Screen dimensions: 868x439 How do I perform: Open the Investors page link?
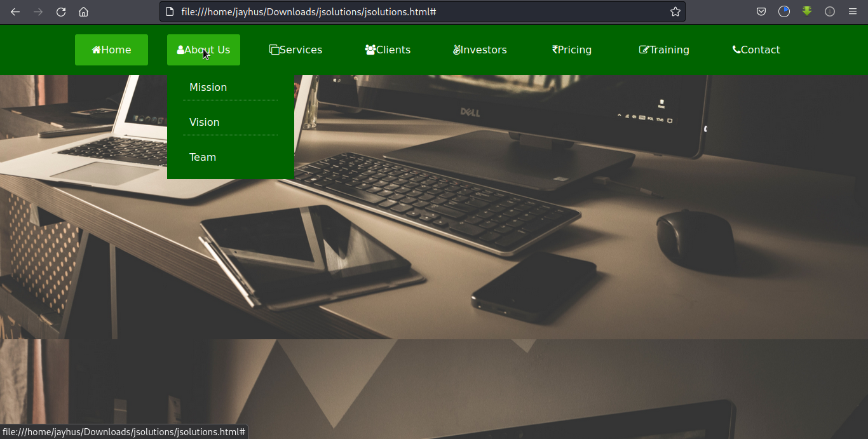click(x=480, y=50)
